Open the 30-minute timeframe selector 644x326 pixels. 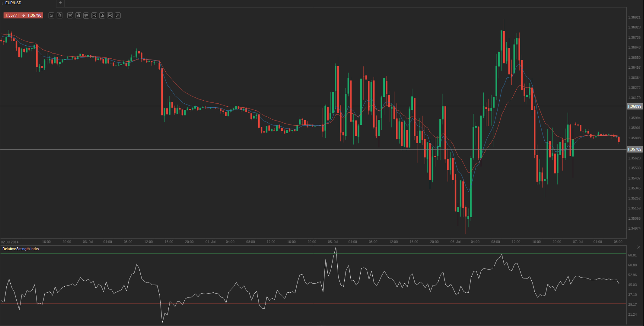click(x=70, y=16)
